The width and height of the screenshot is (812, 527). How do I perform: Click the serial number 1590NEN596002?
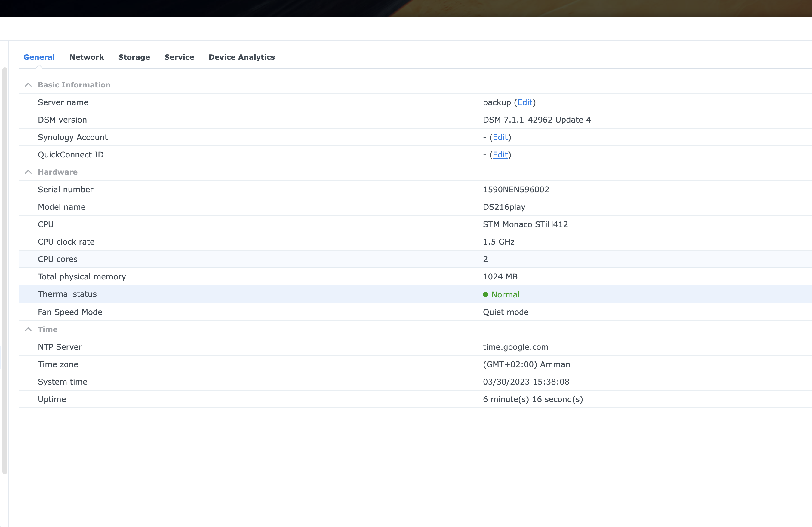point(515,190)
